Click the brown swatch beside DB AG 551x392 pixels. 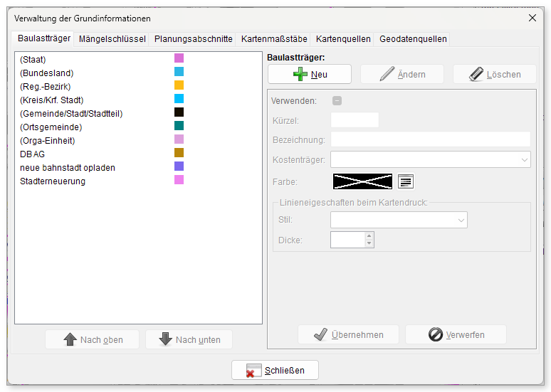point(179,153)
